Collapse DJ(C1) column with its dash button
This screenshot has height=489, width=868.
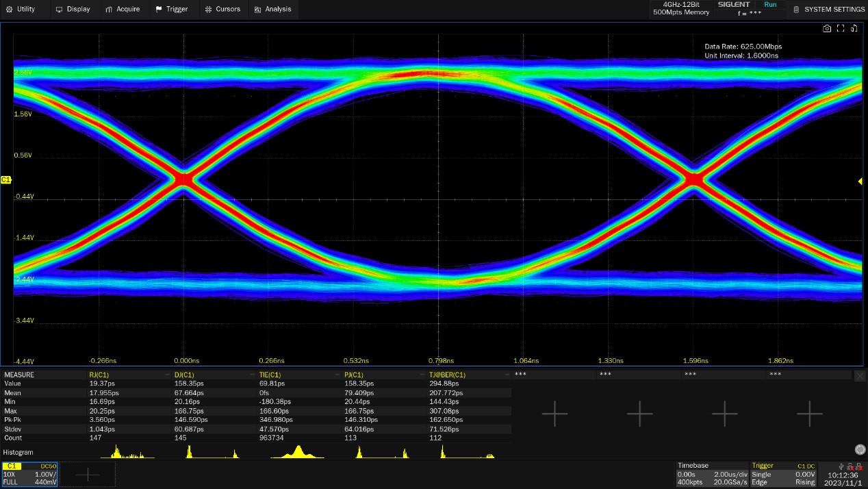tap(253, 375)
